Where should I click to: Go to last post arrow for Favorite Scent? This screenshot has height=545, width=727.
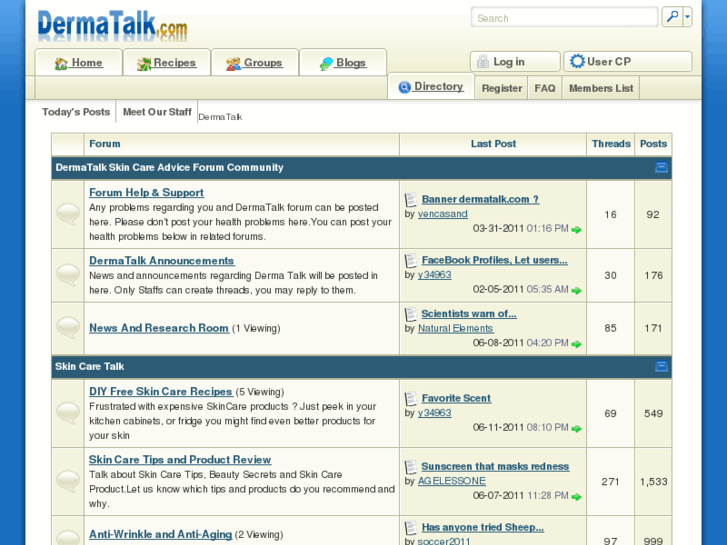tap(576, 429)
